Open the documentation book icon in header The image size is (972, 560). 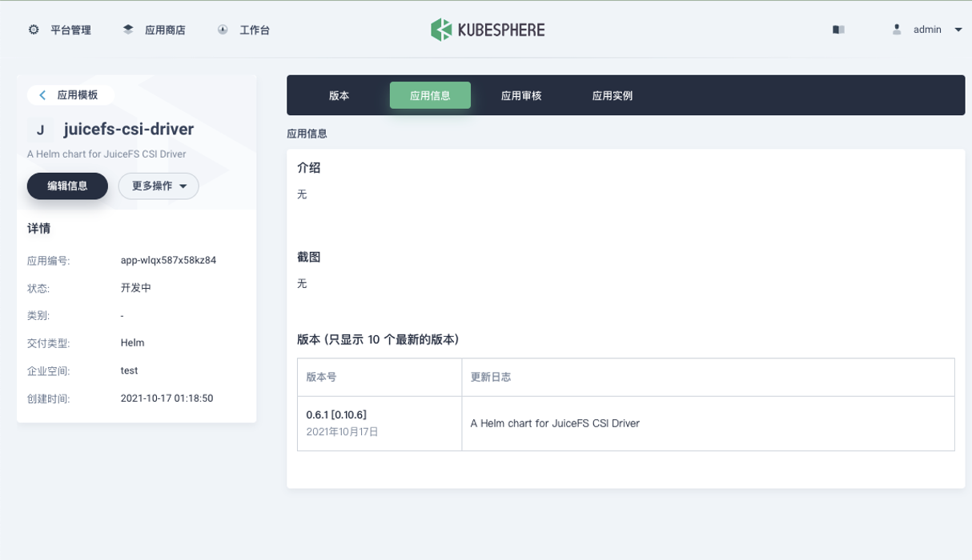[838, 30]
